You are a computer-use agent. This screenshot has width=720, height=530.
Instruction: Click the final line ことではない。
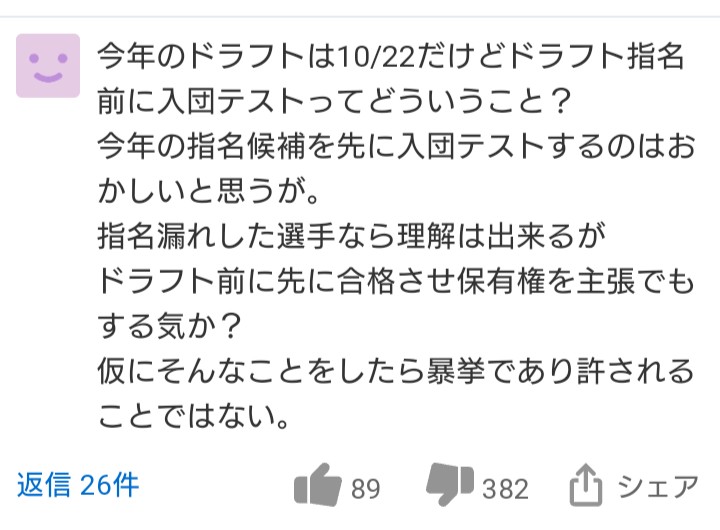[194, 418]
